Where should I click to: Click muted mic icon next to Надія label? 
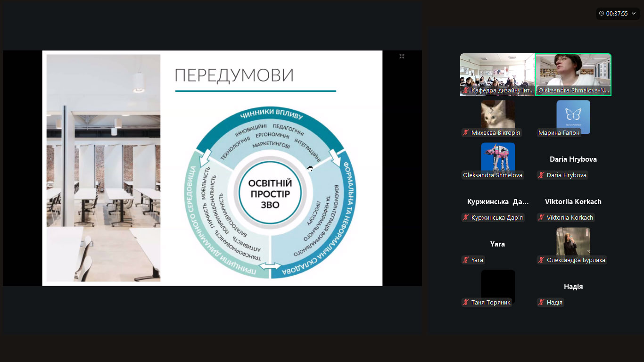(541, 303)
